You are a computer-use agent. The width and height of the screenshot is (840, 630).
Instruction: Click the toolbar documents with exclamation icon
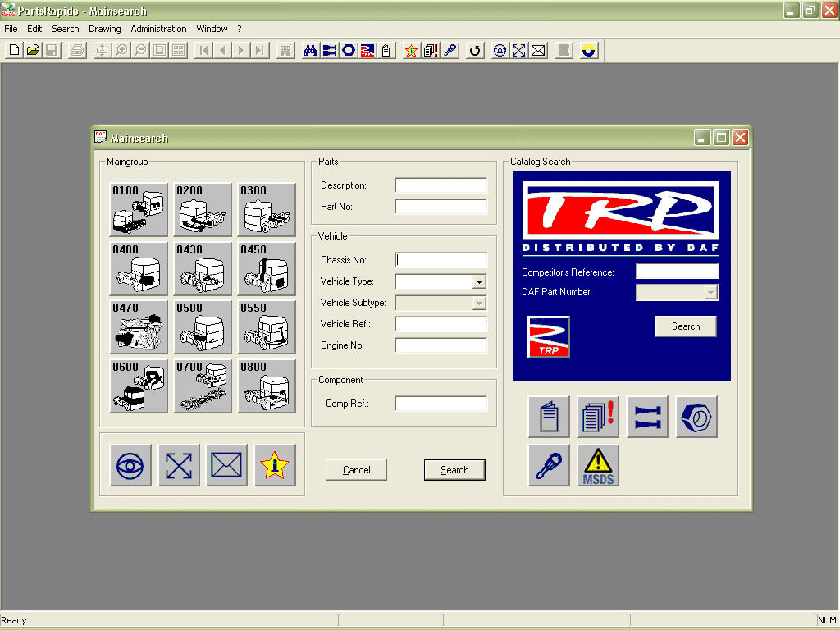[x=431, y=50]
